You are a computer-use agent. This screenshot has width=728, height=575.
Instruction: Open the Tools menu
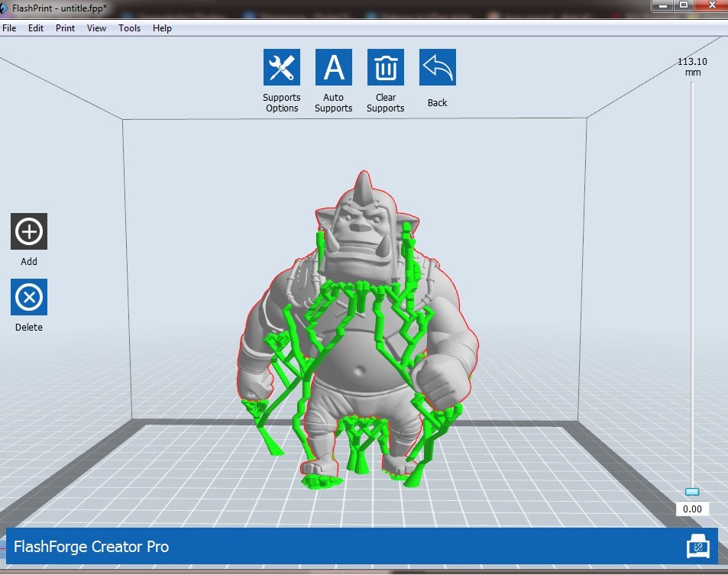tap(129, 28)
